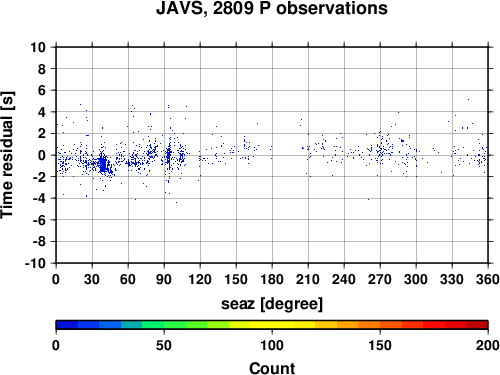Click the dark blue segment of the colorbar
Screen dimensions: 500x375
point(67,325)
